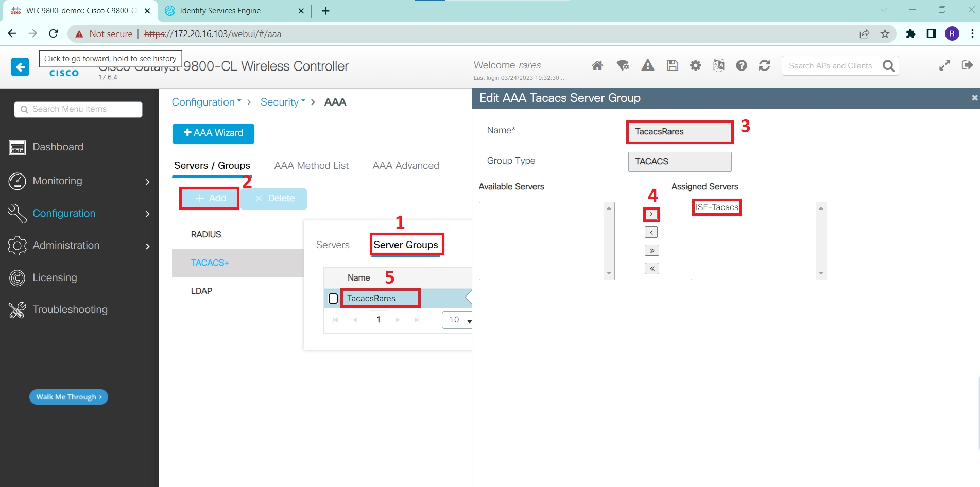Save configuration using the floppy disk icon
This screenshot has width=980, height=487.
coord(673,65)
